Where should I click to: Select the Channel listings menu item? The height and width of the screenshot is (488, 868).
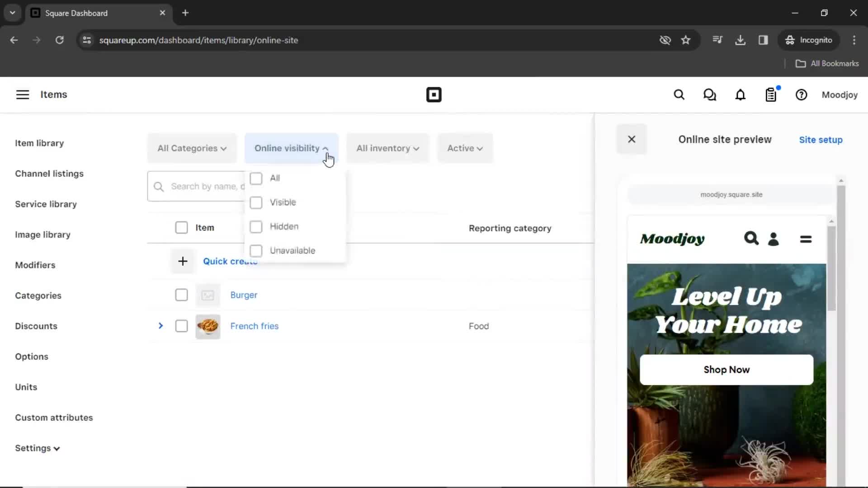[49, 174]
